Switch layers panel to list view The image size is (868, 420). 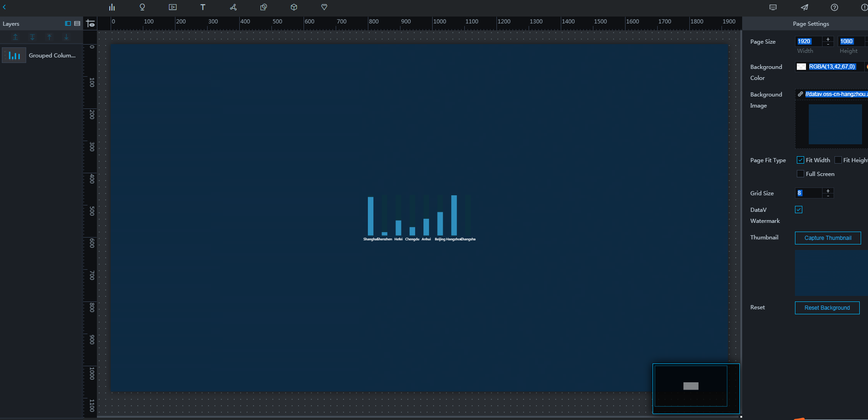tap(77, 23)
